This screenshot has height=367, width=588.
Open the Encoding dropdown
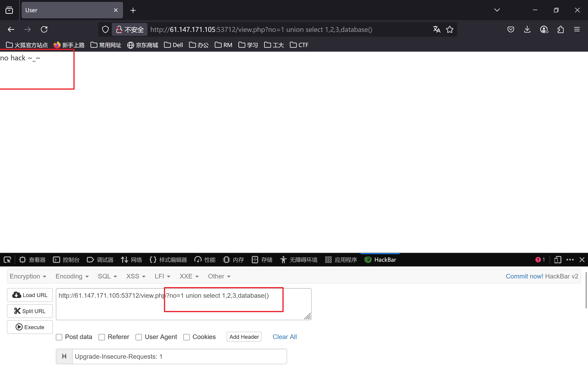[72, 276]
